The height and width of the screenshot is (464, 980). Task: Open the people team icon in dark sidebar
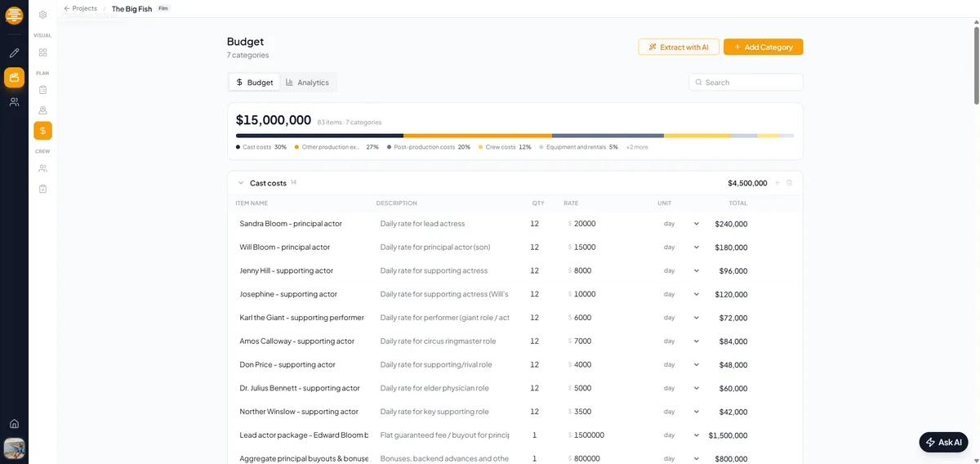(14, 102)
